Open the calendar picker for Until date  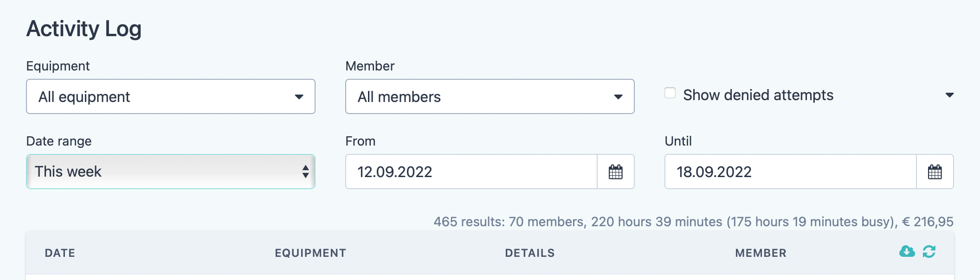coord(935,172)
